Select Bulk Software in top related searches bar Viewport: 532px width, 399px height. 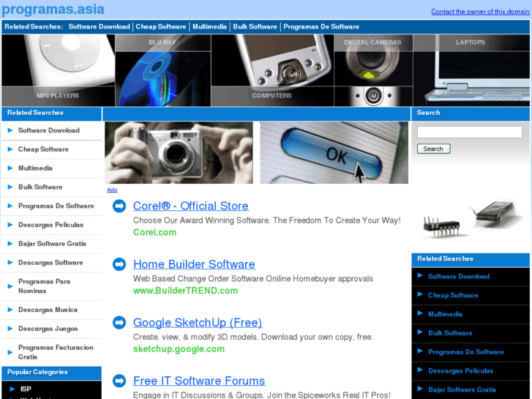[255, 27]
